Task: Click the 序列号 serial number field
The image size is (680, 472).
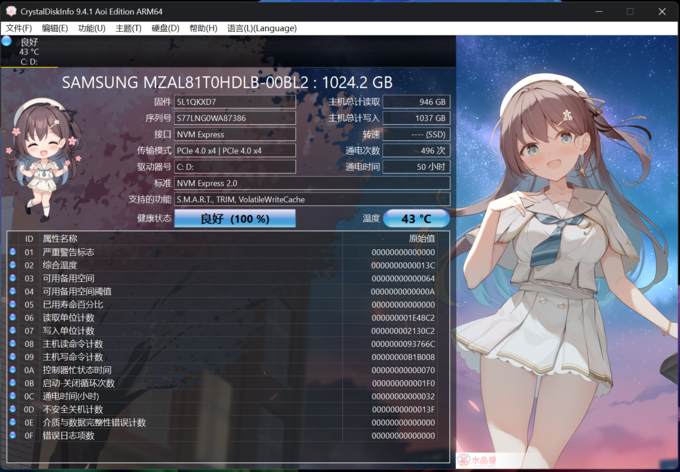Action: pyautogui.click(x=235, y=118)
